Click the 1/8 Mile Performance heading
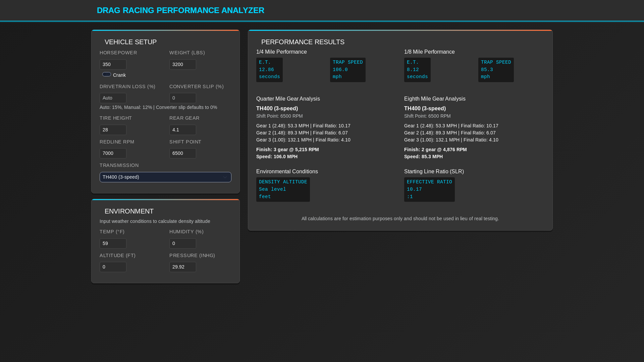The height and width of the screenshot is (362, 644). (429, 52)
